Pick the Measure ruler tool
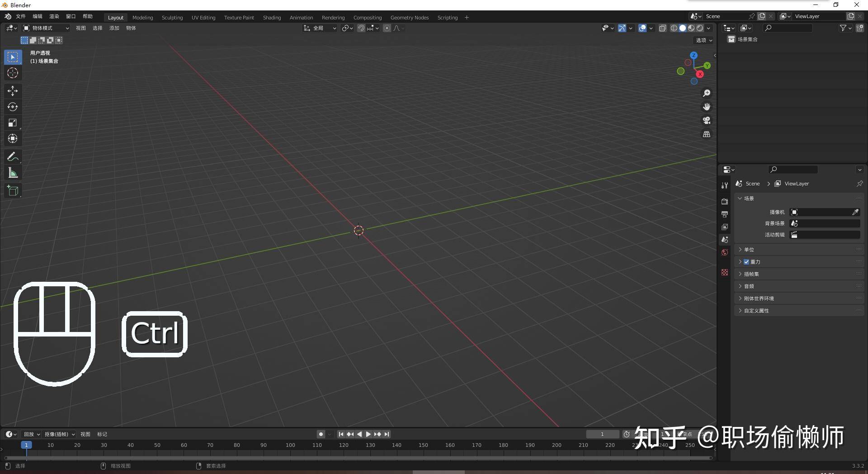The height and width of the screenshot is (474, 868). 13,173
